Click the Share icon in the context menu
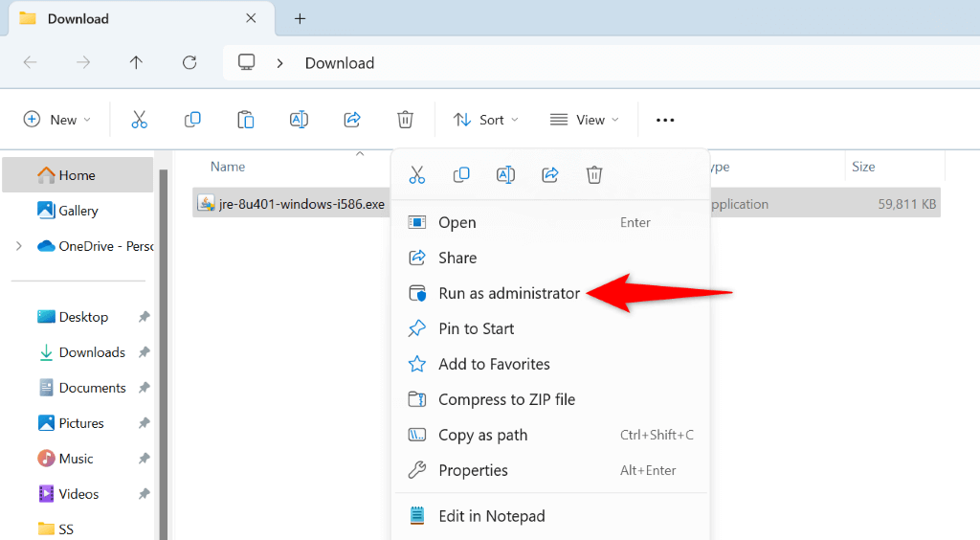Viewport: 980px width, 540px height. (x=550, y=174)
